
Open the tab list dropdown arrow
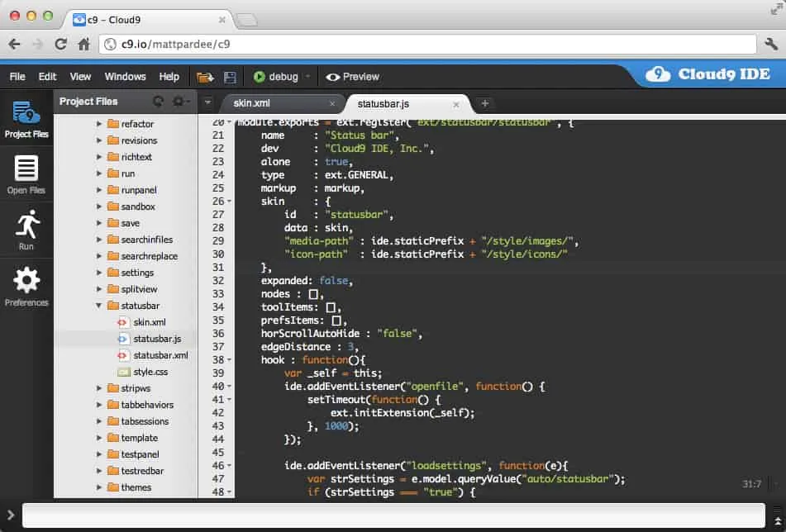(x=207, y=102)
